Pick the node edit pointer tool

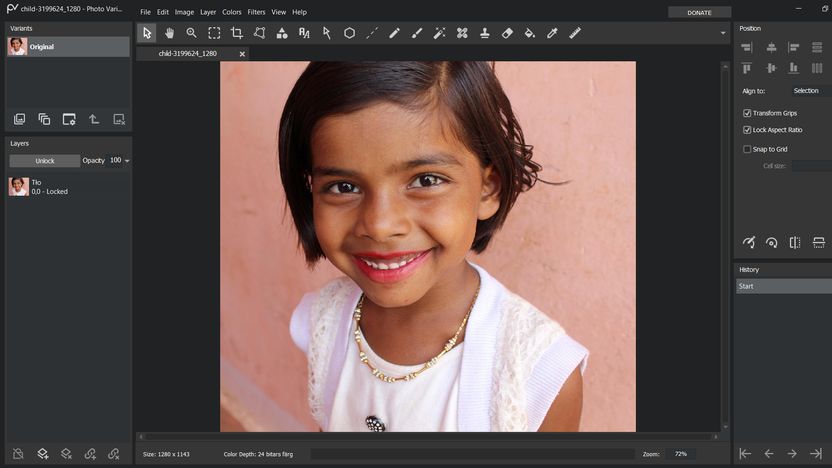pyautogui.click(x=327, y=33)
